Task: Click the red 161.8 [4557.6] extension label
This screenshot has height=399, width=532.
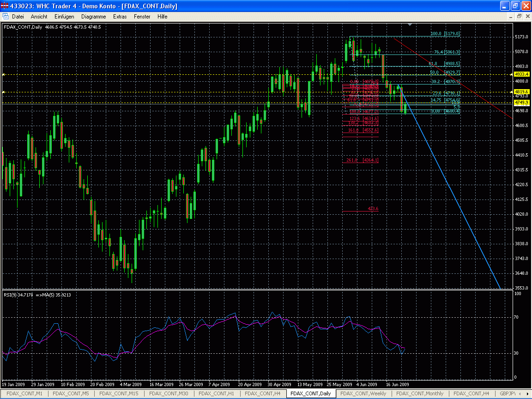Action: (x=363, y=130)
